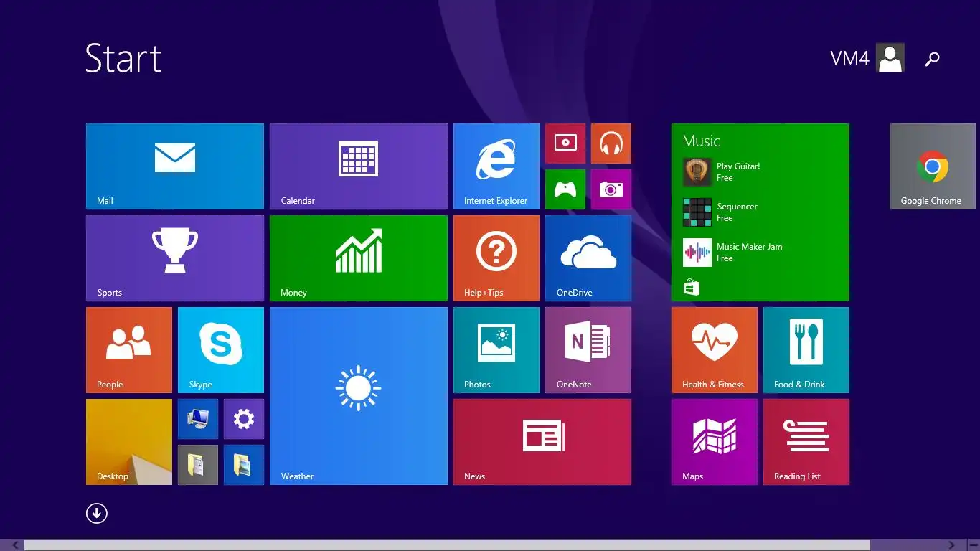This screenshot has height=551, width=980.
Task: Open the Weather tile
Action: [x=359, y=396]
